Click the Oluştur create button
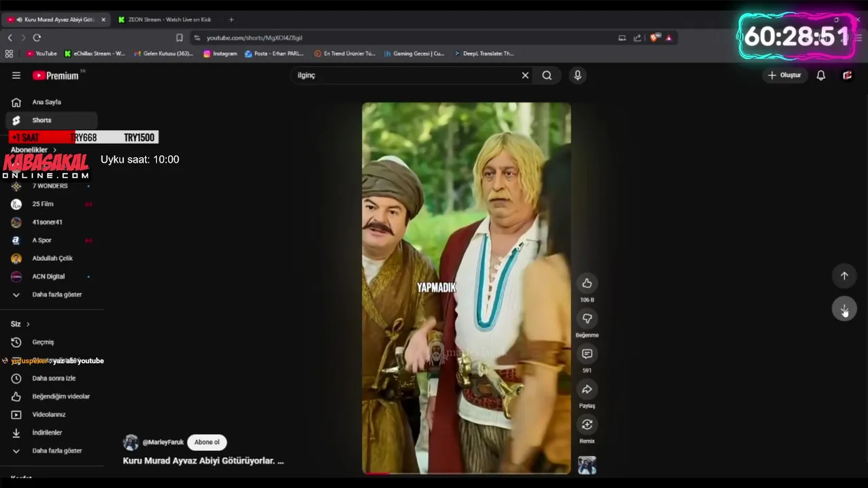The width and height of the screenshot is (868, 488). [785, 75]
